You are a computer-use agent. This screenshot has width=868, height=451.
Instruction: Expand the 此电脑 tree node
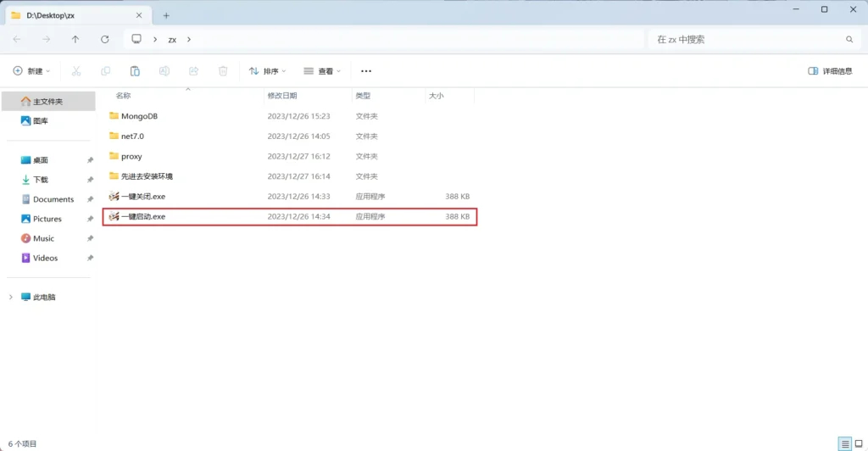10,298
